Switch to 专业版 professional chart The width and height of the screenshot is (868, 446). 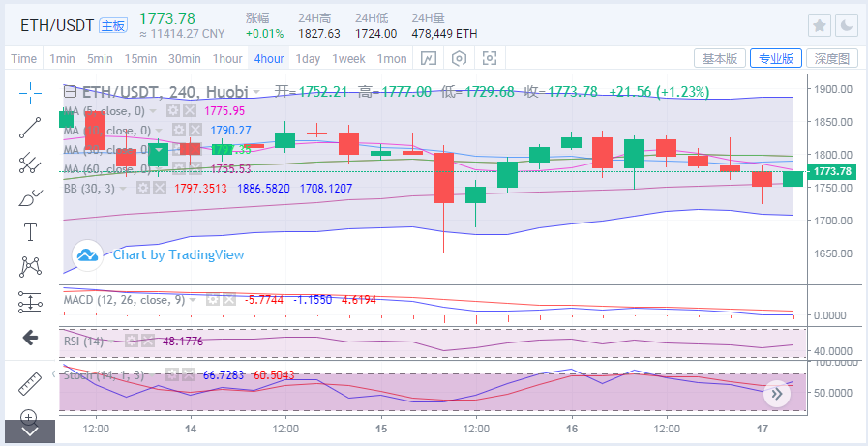point(775,58)
